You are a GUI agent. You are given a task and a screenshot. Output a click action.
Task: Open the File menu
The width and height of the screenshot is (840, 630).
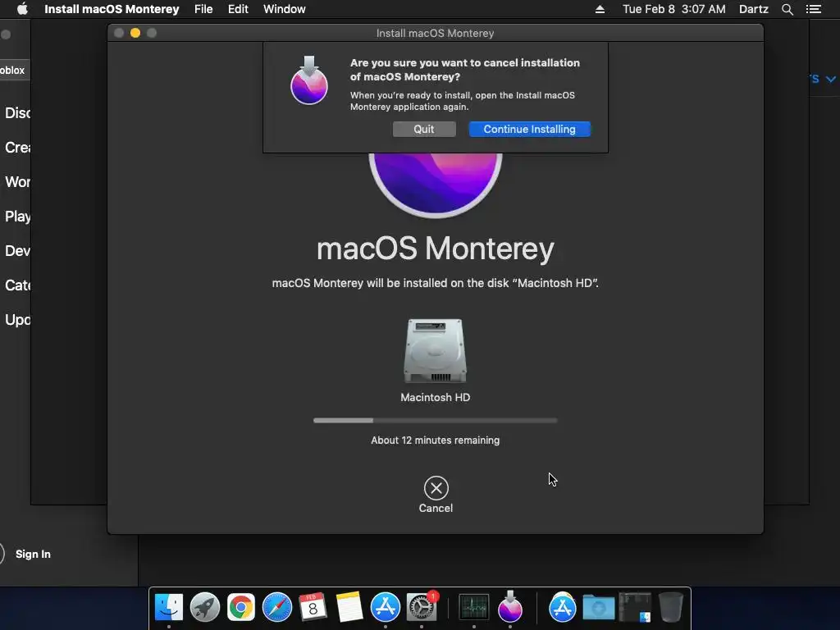(x=203, y=9)
